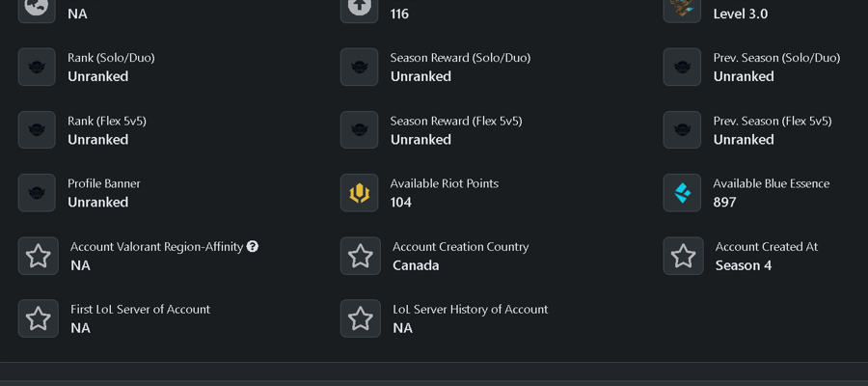Viewport: 868px width, 386px height.
Task: Open the Valorant Region-Affinity help question mark
Action: (253, 246)
